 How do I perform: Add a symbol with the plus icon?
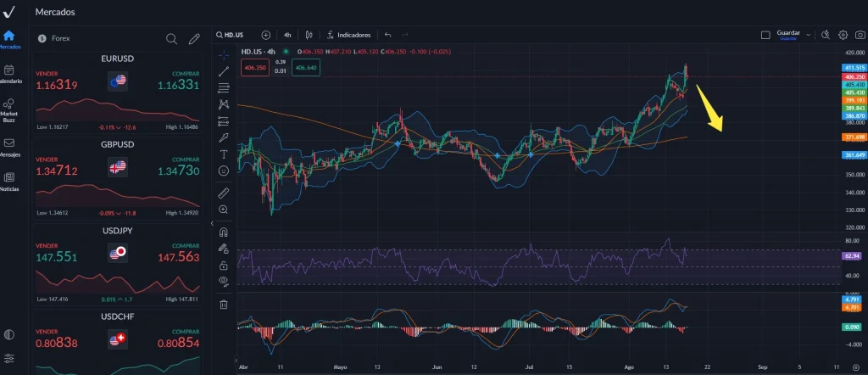coord(265,35)
